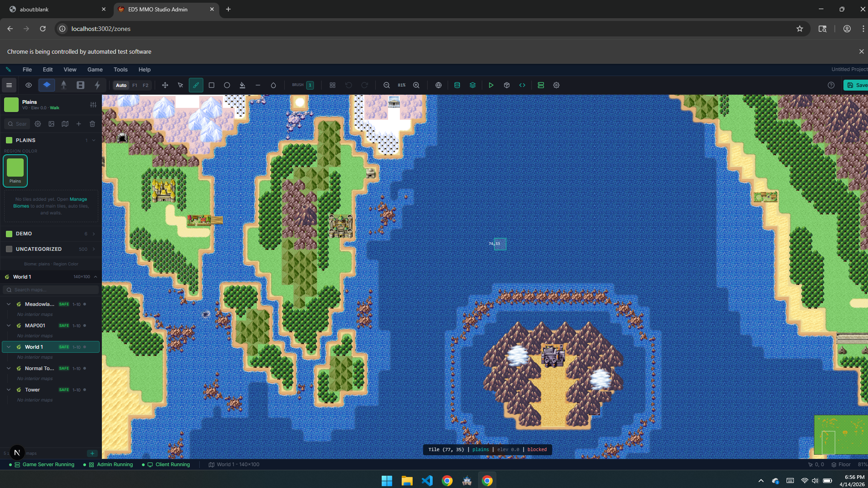The image size is (868, 488).
Task: Open the File menu
Action: point(27,70)
